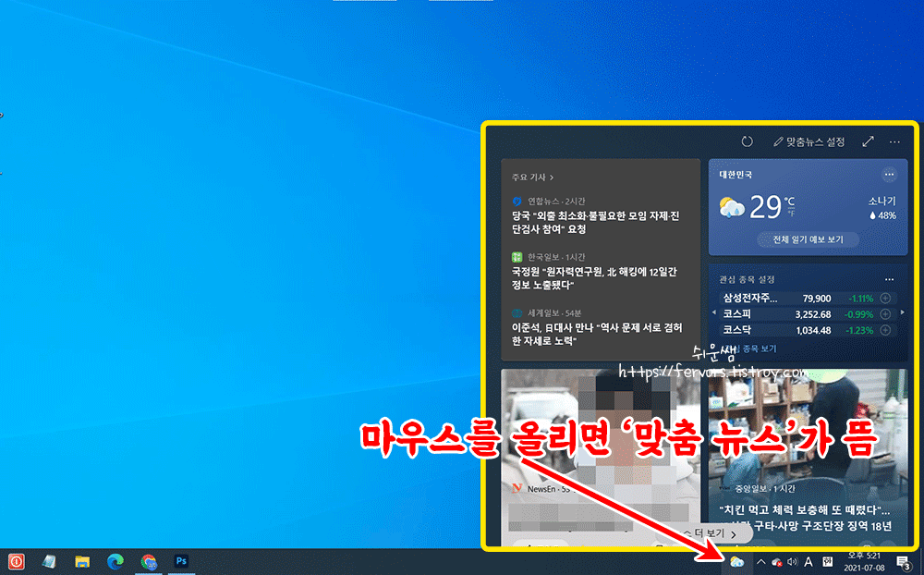
Task: Open the weather card's three-dot options
Action: [889, 174]
